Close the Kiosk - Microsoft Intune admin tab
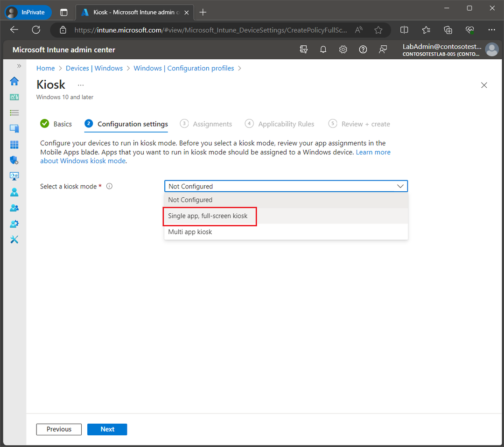This screenshot has height=447, width=504. point(186,13)
